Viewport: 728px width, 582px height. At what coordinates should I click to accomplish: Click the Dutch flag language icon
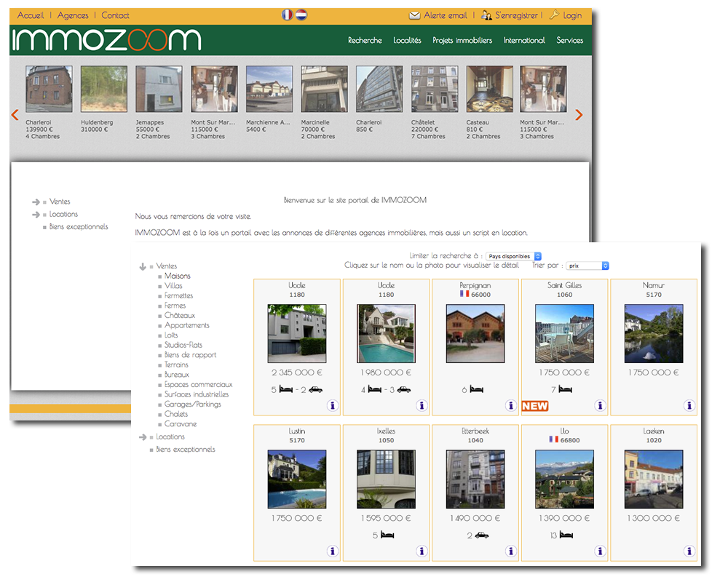(301, 15)
